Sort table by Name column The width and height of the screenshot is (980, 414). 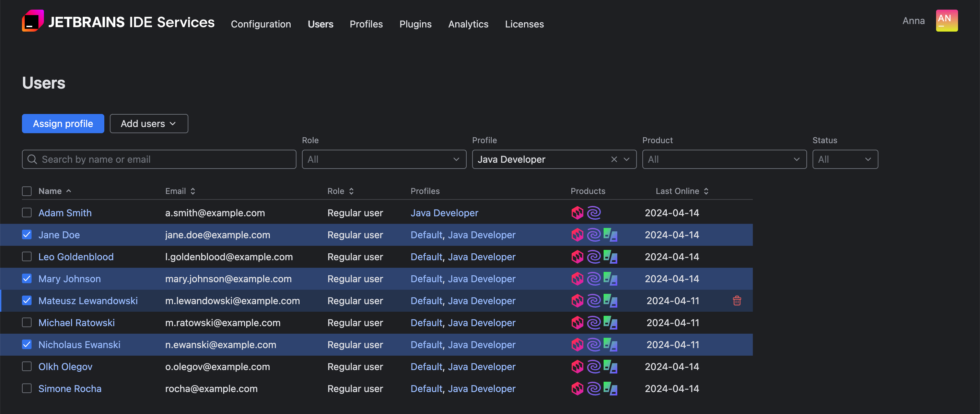tap(55, 191)
